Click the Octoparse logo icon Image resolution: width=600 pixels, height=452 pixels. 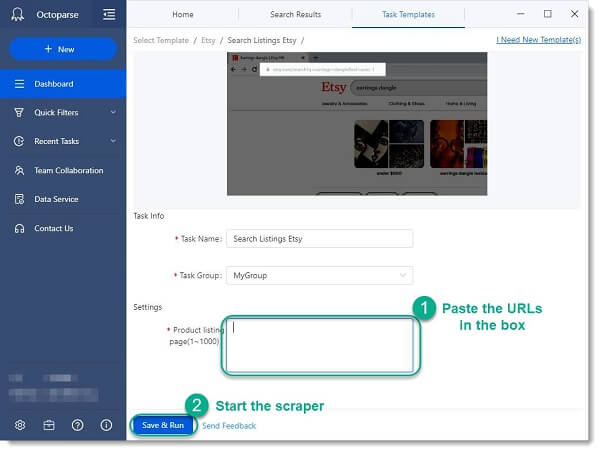click(17, 15)
